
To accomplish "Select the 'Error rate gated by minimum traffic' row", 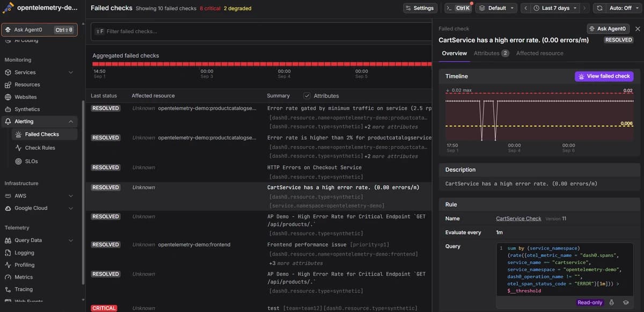I will pos(259,117).
